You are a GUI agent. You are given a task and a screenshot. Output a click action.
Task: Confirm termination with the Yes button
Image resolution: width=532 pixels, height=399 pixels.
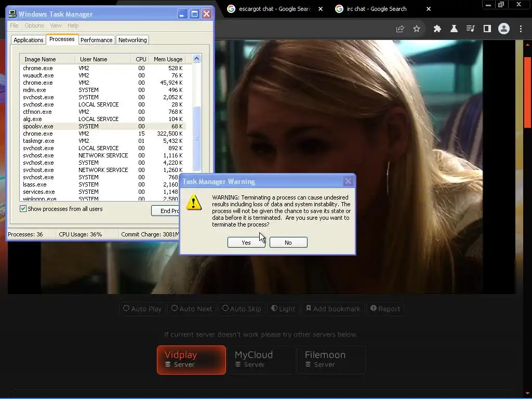point(246,243)
